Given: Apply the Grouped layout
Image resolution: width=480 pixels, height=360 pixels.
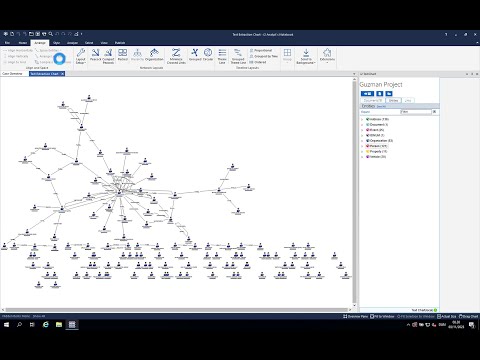Looking at the screenshot, I should click(195, 55).
